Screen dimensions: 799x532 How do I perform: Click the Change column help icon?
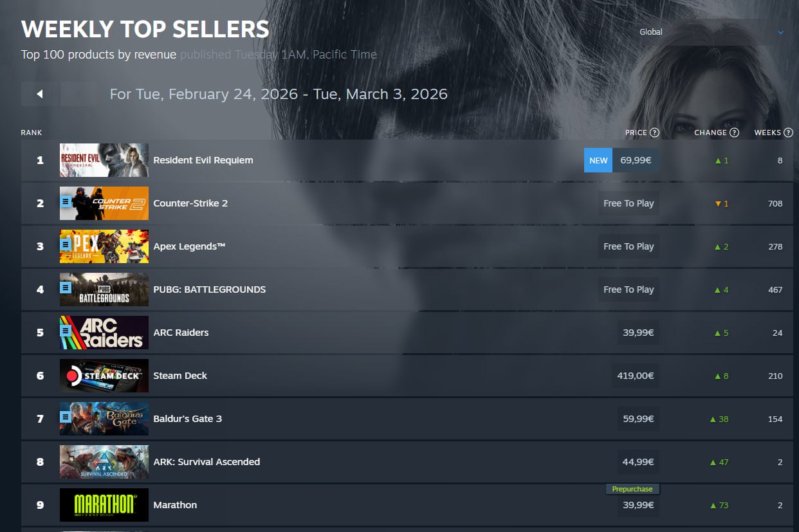click(734, 133)
